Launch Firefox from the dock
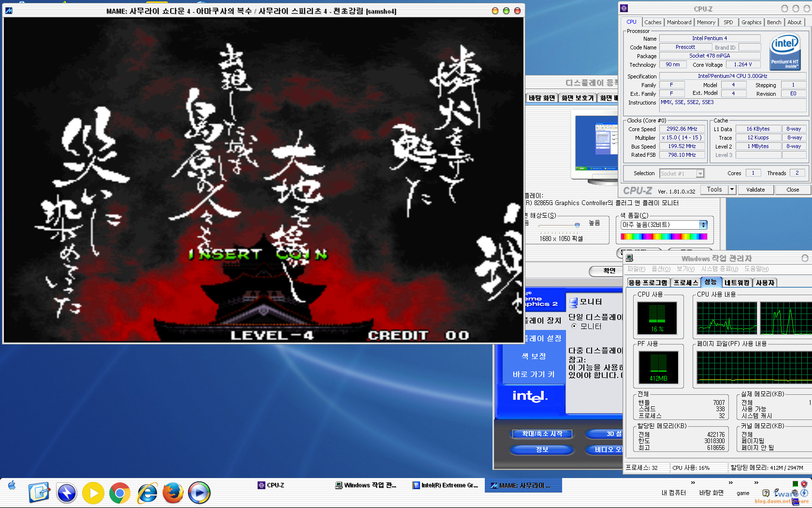 [173, 493]
